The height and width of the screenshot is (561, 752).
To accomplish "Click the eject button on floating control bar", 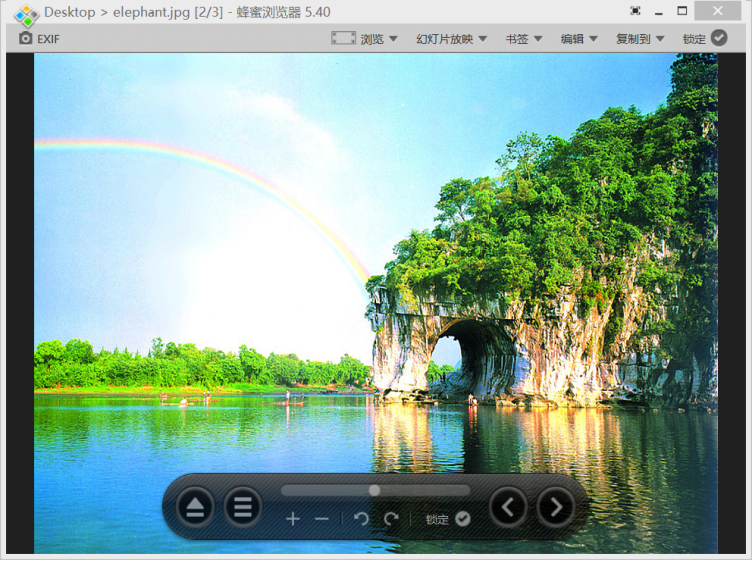I will (x=195, y=507).
